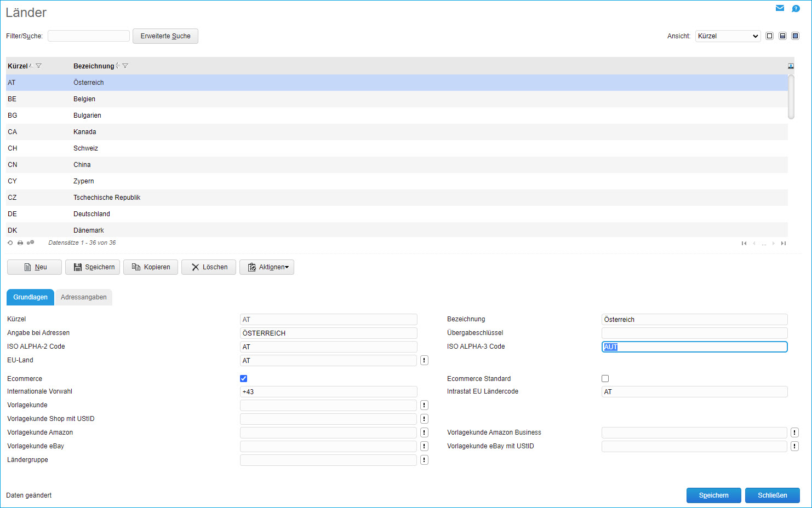This screenshot has width=812, height=508.
Task: Click the envelope mail icon
Action: [x=780, y=8]
